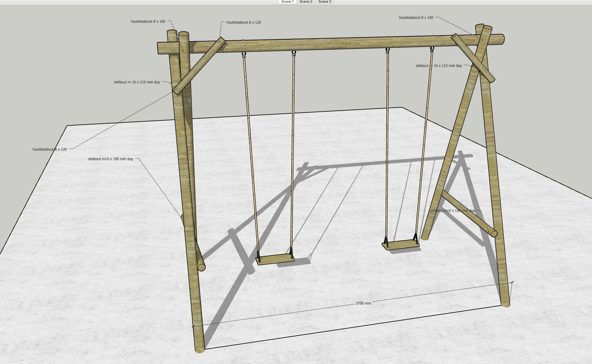Select the right diagonal corner brace at top

(x=473, y=58)
